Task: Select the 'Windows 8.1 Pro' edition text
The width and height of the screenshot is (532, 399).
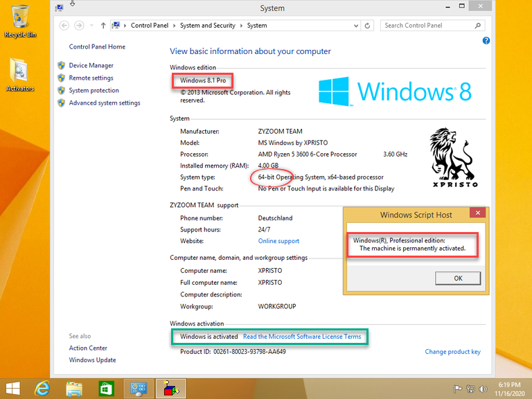Action: tap(203, 80)
